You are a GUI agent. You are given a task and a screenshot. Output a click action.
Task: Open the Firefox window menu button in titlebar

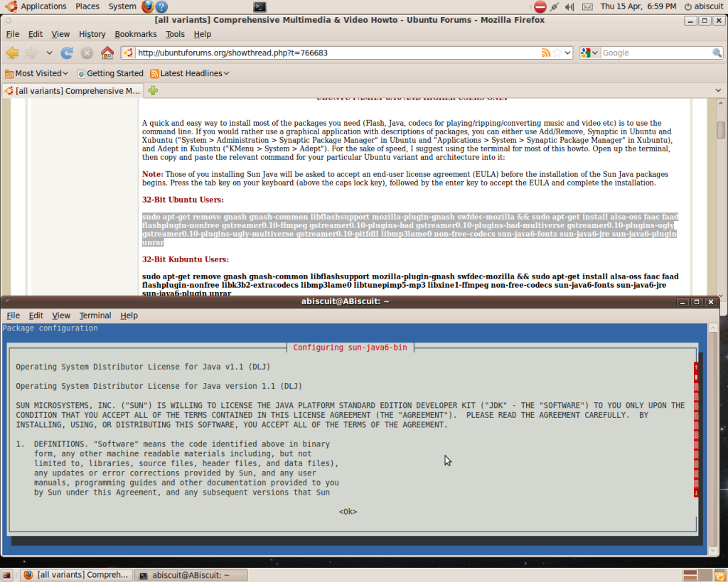click(x=9, y=21)
